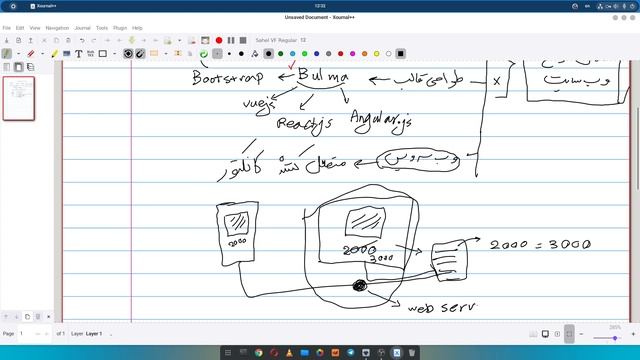This screenshot has width=640, height=360.
Task: Select the Text tool (T icon)
Action: coord(79,53)
